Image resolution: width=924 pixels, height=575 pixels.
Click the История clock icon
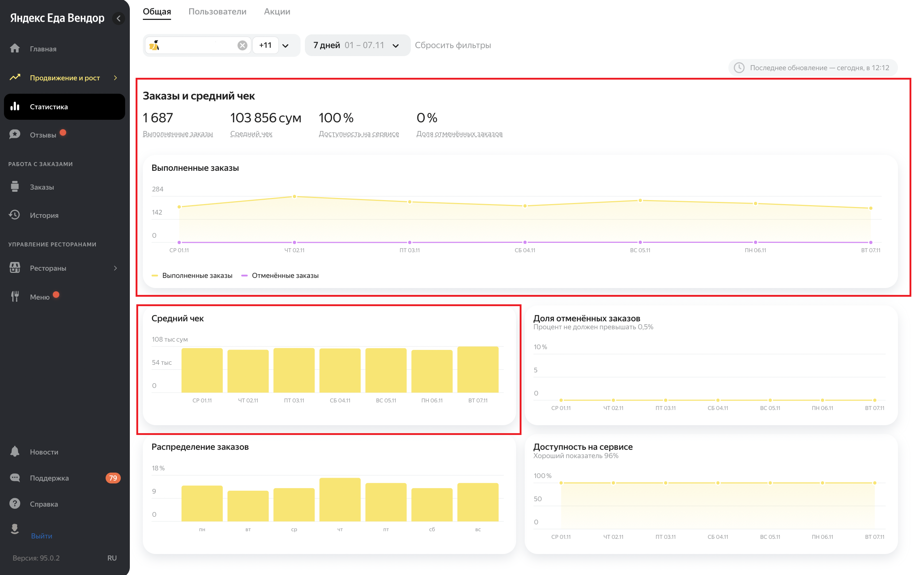pyautogui.click(x=15, y=215)
